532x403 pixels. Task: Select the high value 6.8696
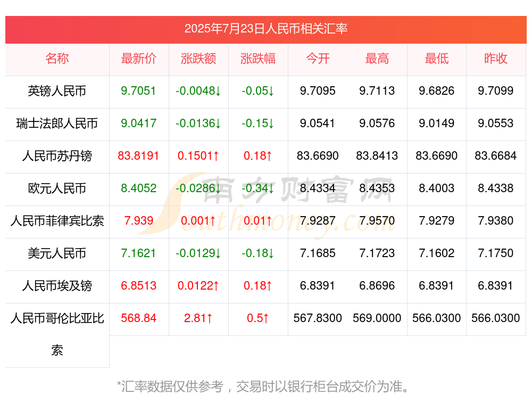point(377,285)
